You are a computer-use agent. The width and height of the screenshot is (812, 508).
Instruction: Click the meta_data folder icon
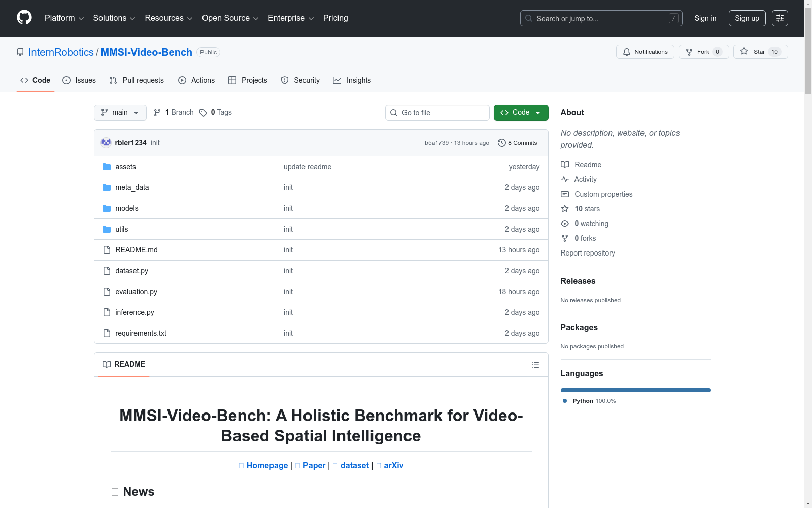click(x=107, y=187)
